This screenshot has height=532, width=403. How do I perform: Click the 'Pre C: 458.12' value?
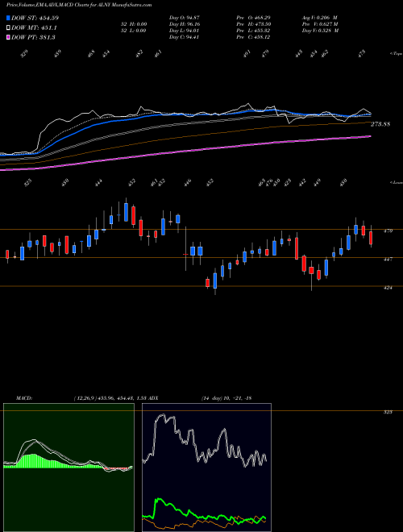[x=254, y=37]
